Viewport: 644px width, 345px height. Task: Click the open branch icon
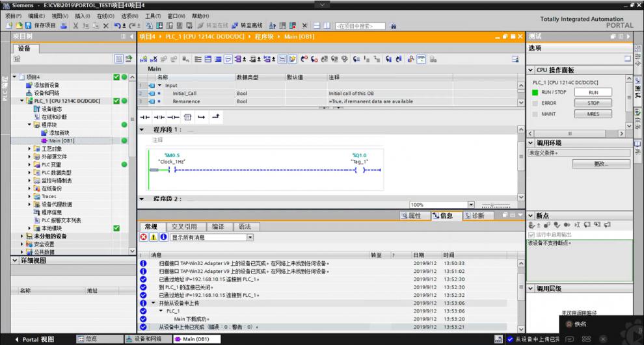tap(201, 118)
